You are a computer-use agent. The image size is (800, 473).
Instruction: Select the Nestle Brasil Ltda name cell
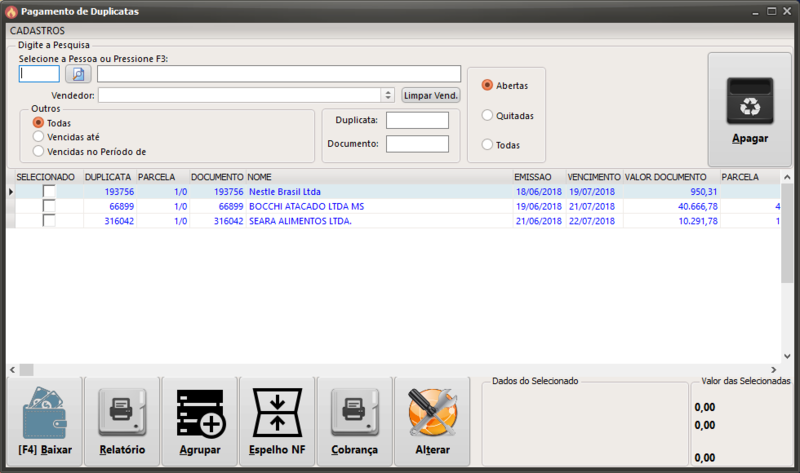pos(379,192)
